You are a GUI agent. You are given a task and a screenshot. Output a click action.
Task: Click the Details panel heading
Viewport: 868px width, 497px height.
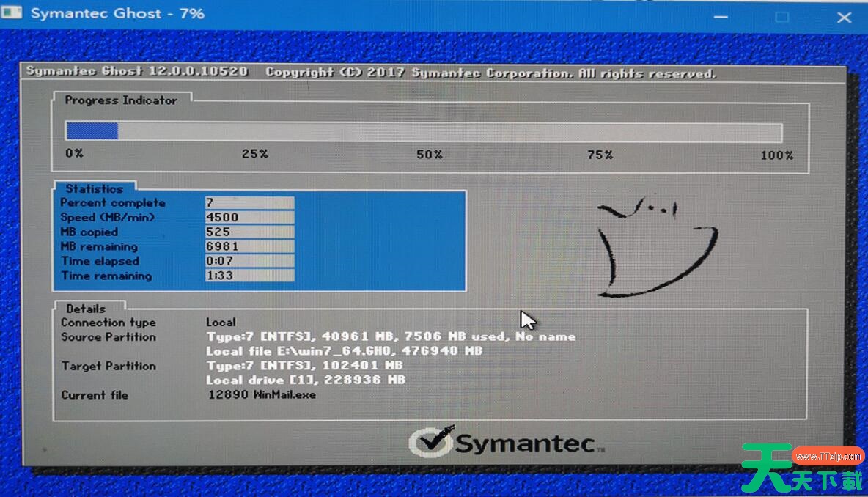click(85, 309)
